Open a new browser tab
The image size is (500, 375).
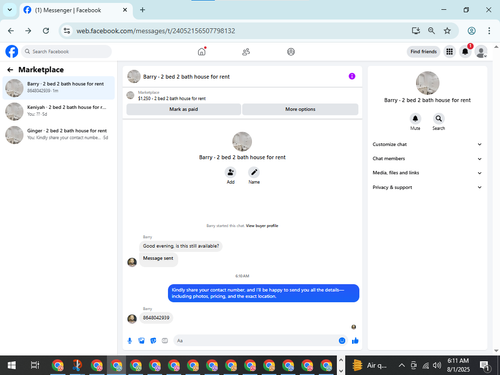(142, 10)
